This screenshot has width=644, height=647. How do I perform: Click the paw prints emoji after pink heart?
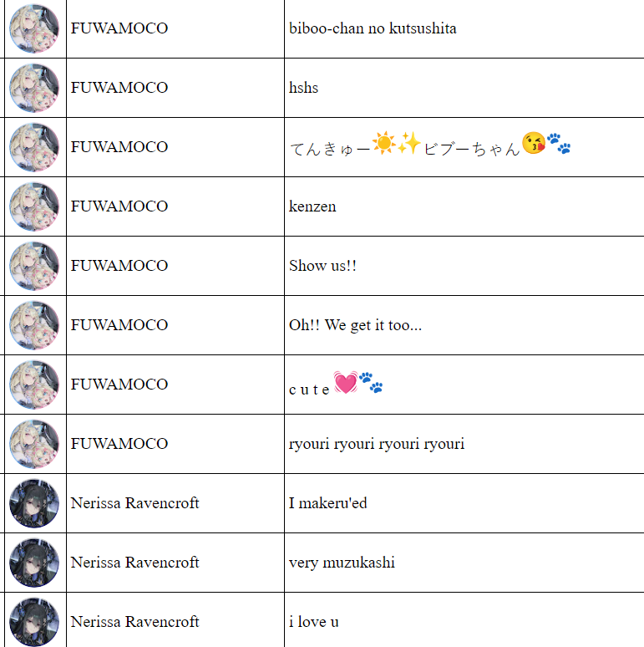[371, 382]
